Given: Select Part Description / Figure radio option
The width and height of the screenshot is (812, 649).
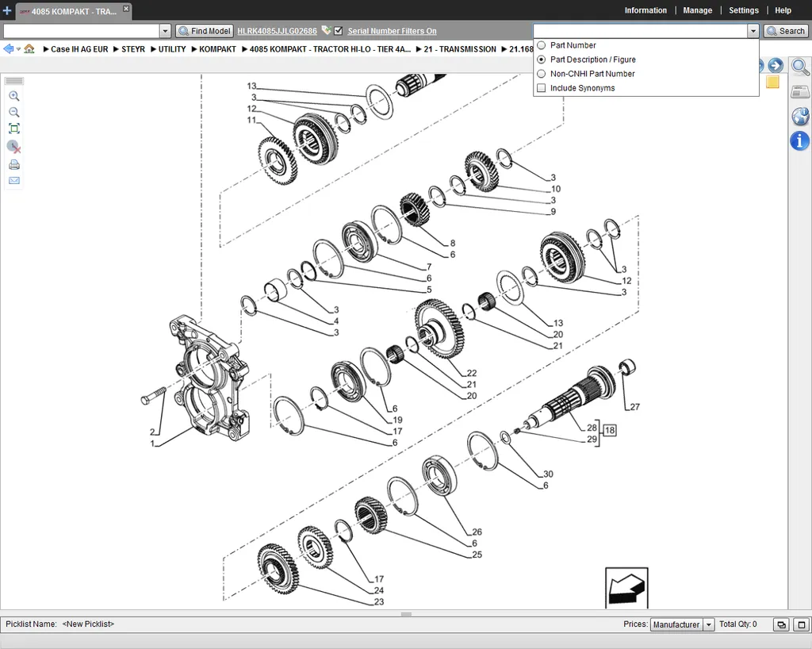Looking at the screenshot, I should click(x=541, y=60).
